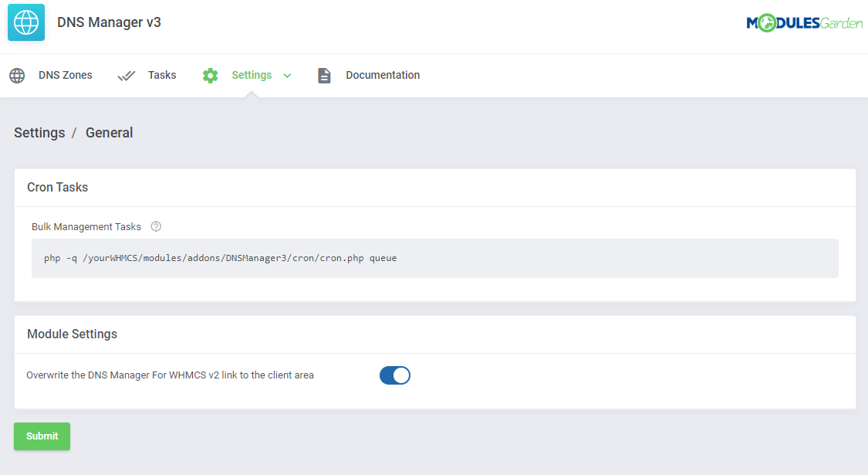This screenshot has height=475, width=868.
Task: Click the green Settings gear icon
Action: point(210,76)
